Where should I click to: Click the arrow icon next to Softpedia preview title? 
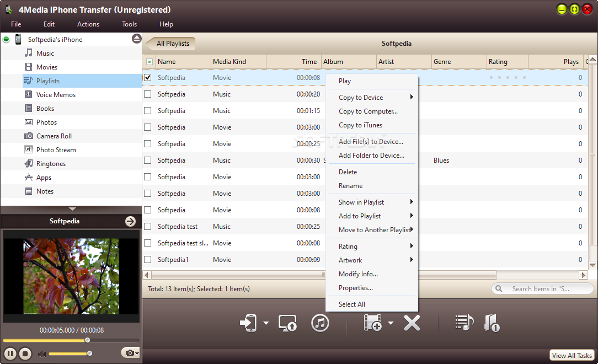click(130, 222)
